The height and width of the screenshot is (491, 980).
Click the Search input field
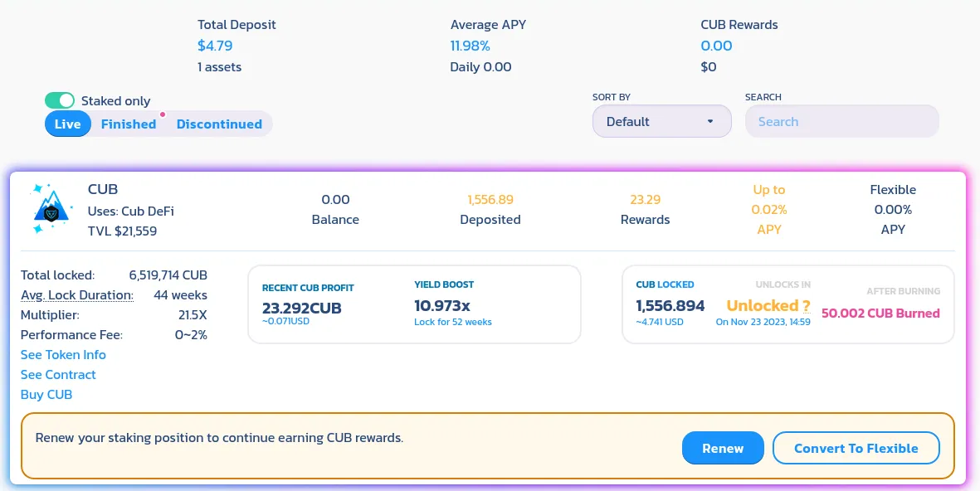coord(842,121)
